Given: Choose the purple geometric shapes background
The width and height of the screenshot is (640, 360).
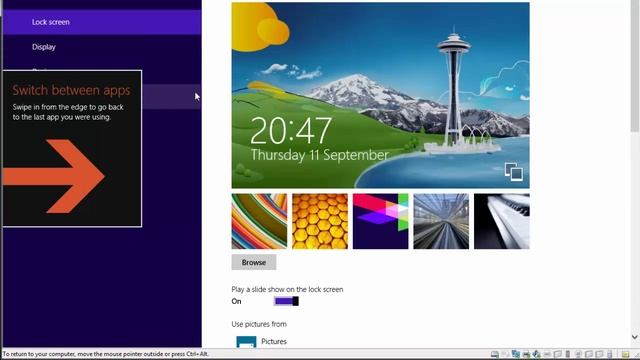Looking at the screenshot, I should pyautogui.click(x=380, y=221).
